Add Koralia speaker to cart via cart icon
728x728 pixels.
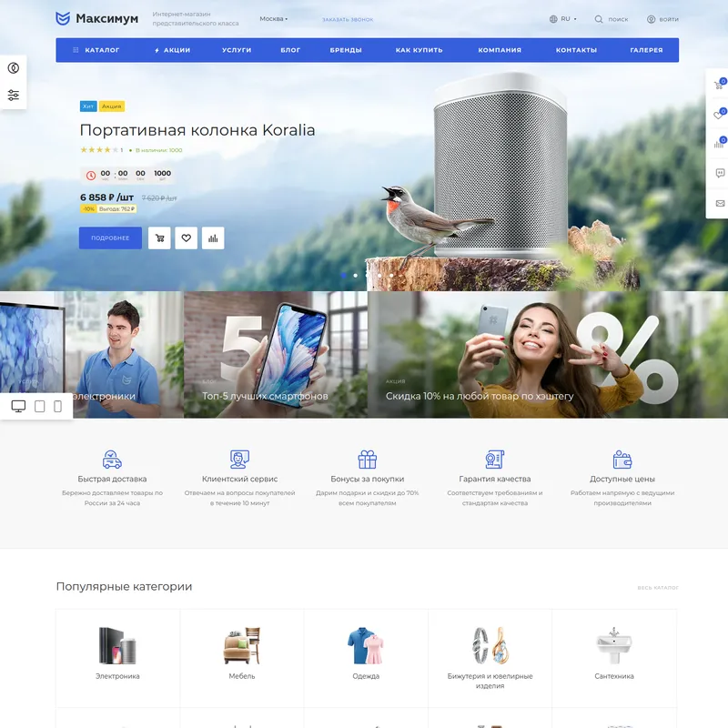tap(160, 238)
